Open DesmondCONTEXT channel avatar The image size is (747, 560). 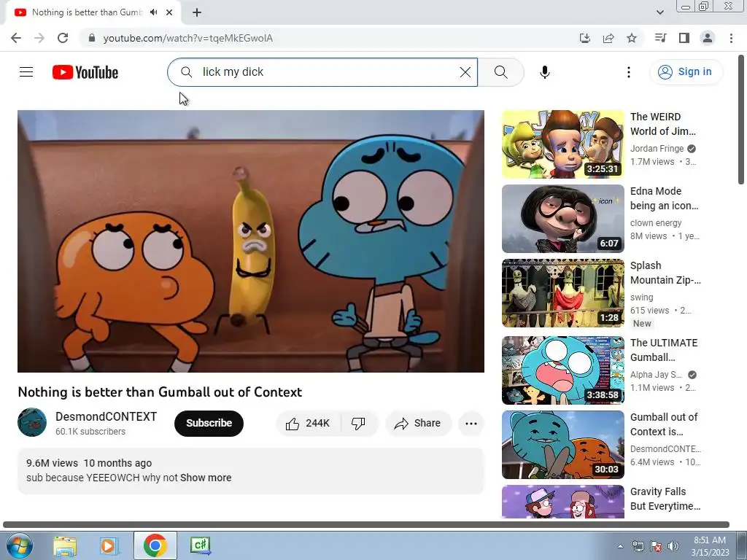pyautogui.click(x=32, y=422)
